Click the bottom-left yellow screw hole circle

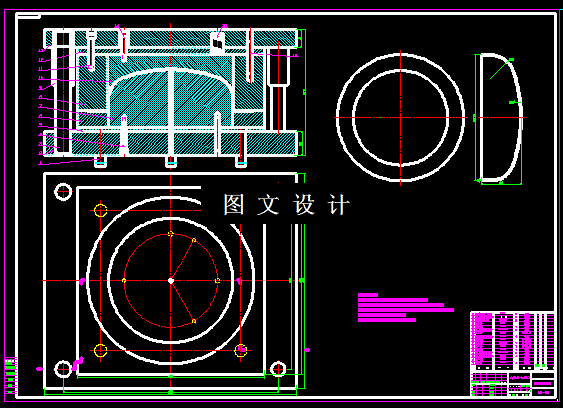[101, 350]
